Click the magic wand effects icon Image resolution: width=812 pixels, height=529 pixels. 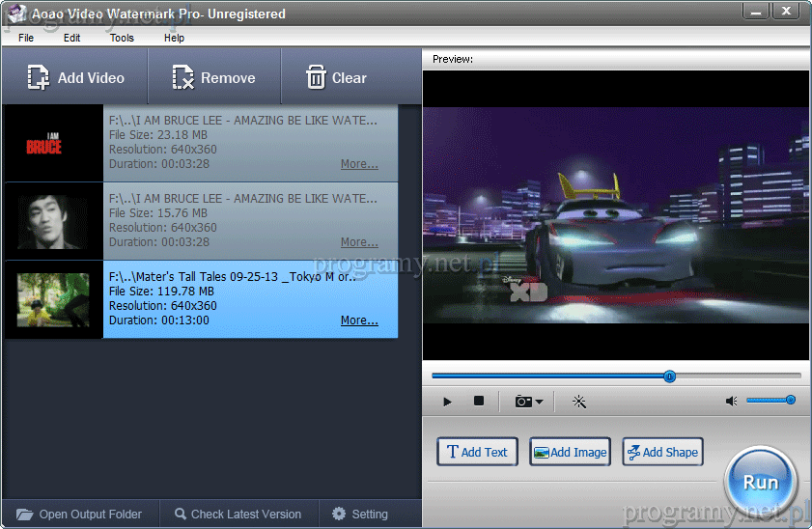coord(579,402)
